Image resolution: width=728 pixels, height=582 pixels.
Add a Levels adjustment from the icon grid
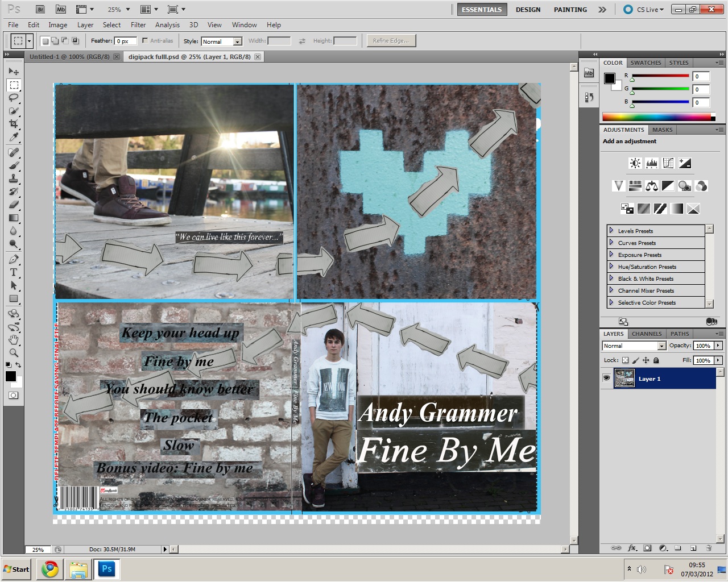(652, 164)
